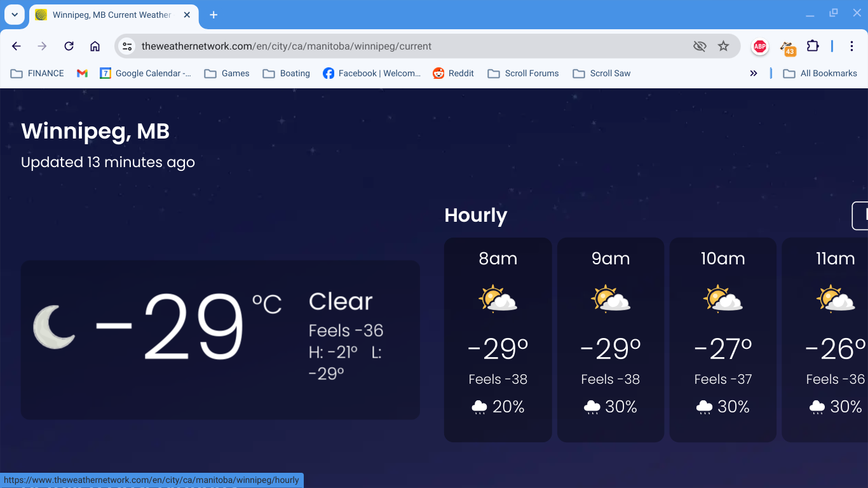
Task: Open a new browser tab
Action: [214, 15]
